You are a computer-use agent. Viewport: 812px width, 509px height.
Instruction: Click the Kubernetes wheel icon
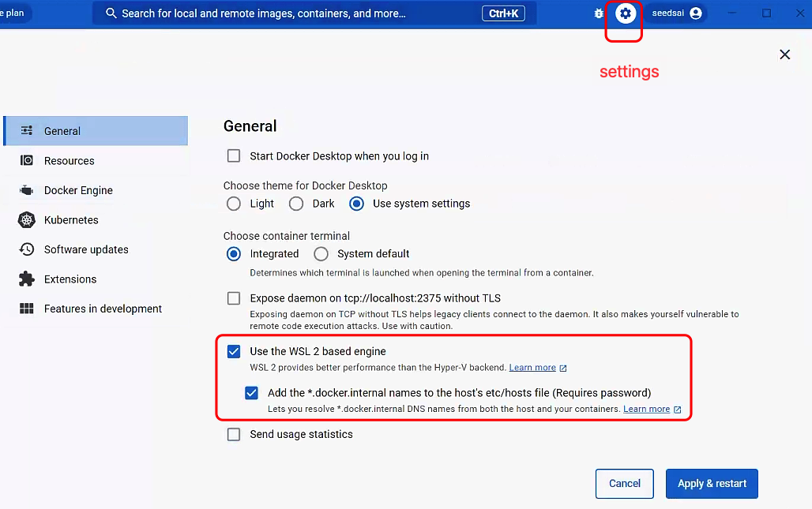pyautogui.click(x=26, y=220)
